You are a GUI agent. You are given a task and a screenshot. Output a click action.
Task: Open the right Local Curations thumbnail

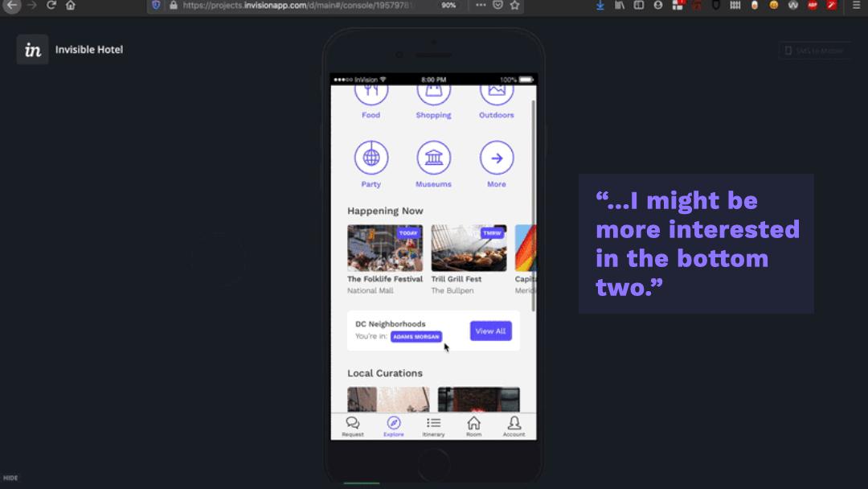point(479,400)
